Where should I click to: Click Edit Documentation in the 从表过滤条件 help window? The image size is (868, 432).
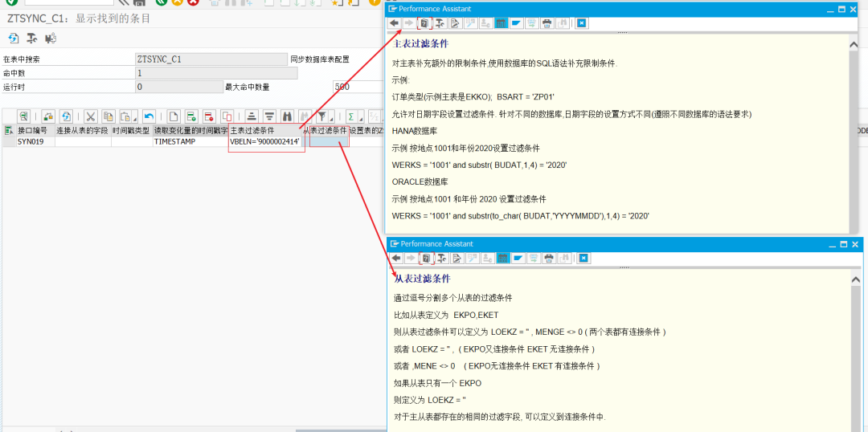pos(457,258)
